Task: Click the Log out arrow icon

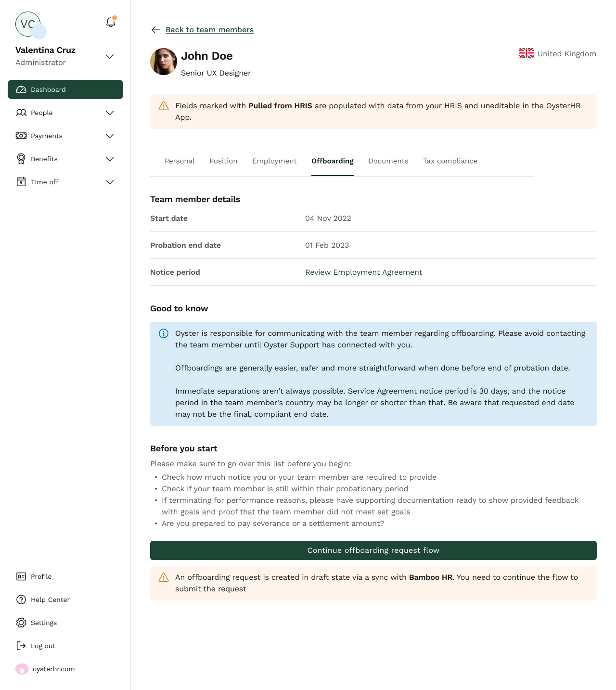Action: [21, 646]
